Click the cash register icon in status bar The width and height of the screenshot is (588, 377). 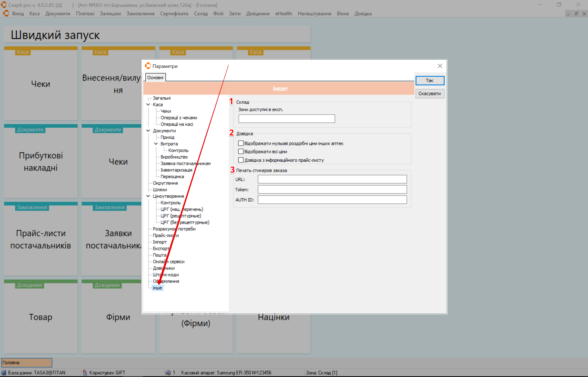(x=168, y=372)
